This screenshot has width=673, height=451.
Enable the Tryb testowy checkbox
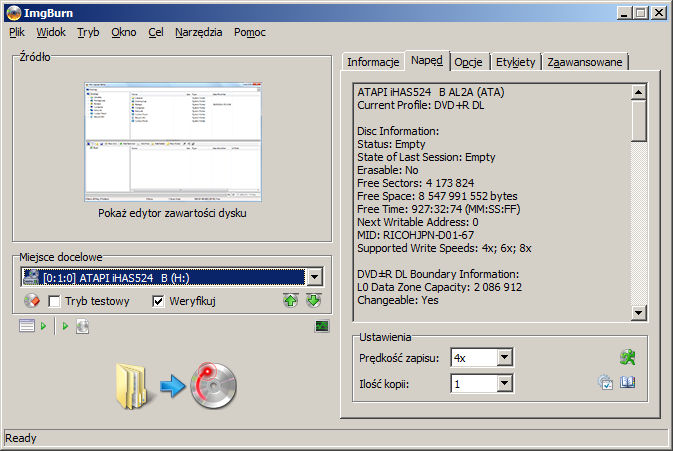pyautogui.click(x=54, y=301)
